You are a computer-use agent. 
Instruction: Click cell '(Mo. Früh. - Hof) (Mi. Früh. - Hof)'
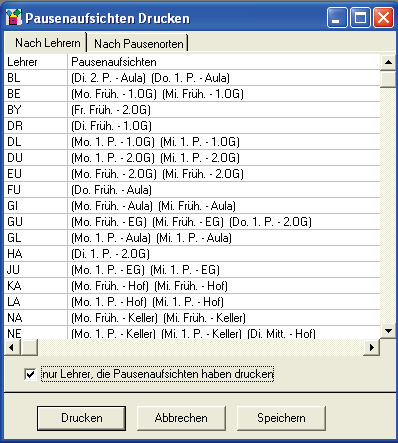224,286
